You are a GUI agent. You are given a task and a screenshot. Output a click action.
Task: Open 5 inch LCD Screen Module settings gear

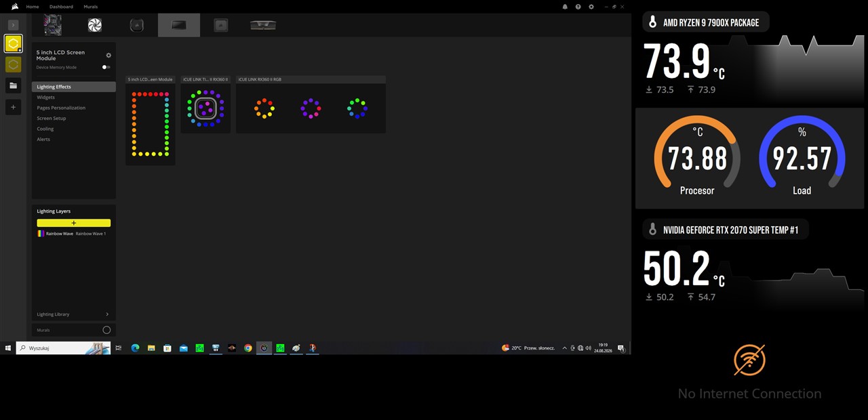point(108,56)
